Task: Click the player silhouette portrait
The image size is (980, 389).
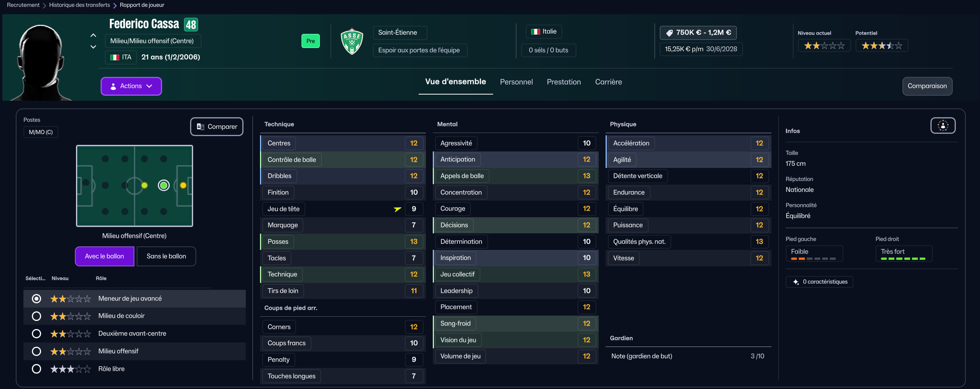Action: [40, 62]
